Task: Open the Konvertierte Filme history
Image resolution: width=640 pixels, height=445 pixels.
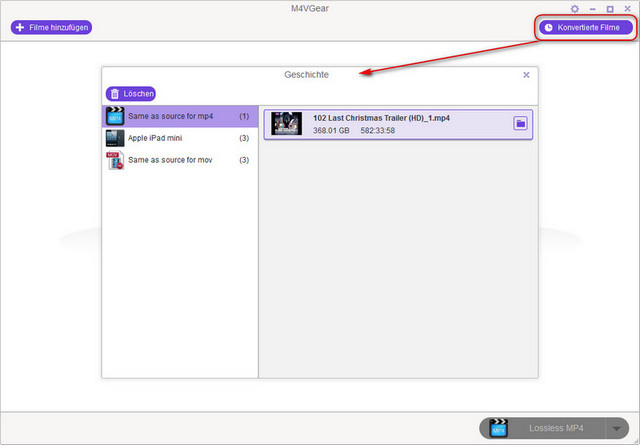Action: 586,27
